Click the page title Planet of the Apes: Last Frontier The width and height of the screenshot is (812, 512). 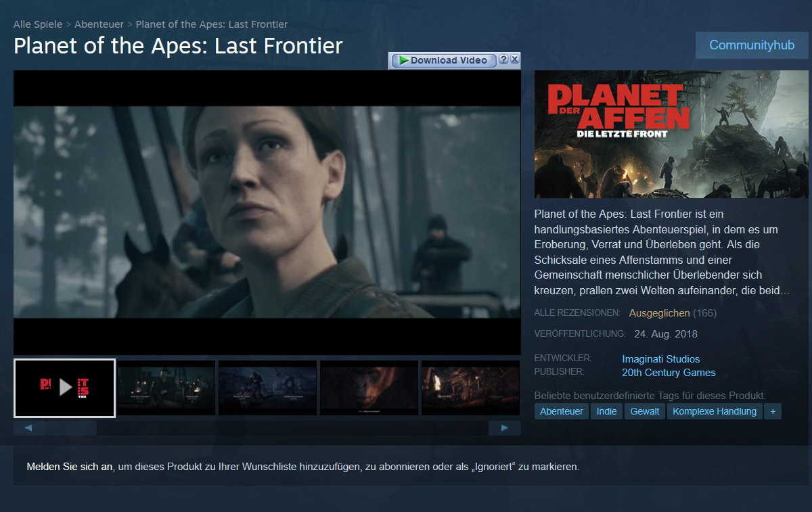178,46
